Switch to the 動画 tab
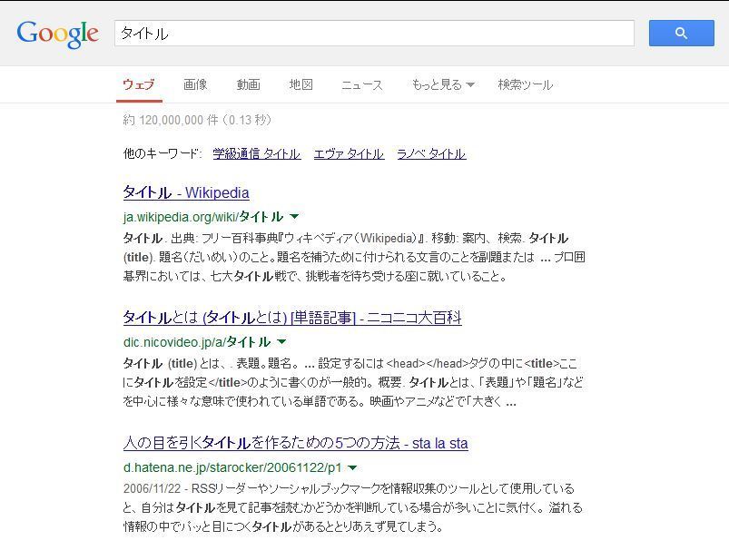Image resolution: width=729 pixels, height=560 pixels. [x=248, y=84]
